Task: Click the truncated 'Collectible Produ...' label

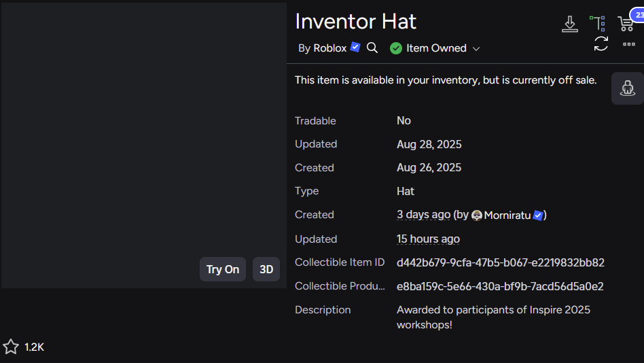Action: (340, 286)
